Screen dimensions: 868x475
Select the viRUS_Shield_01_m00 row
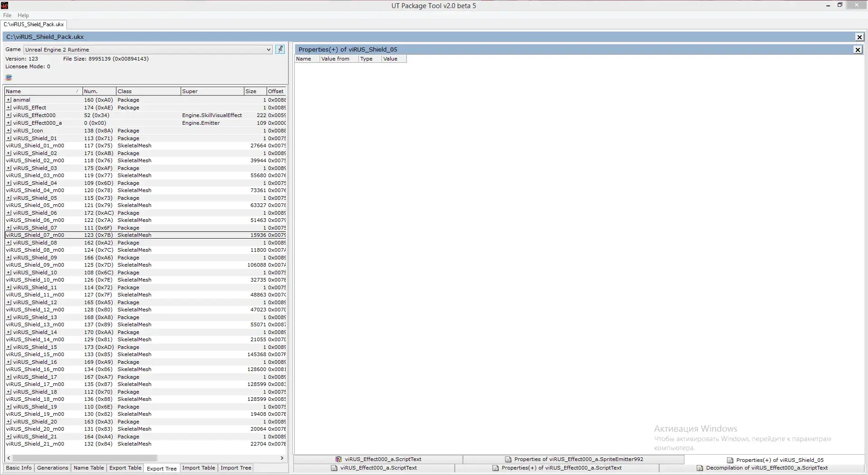(146, 146)
